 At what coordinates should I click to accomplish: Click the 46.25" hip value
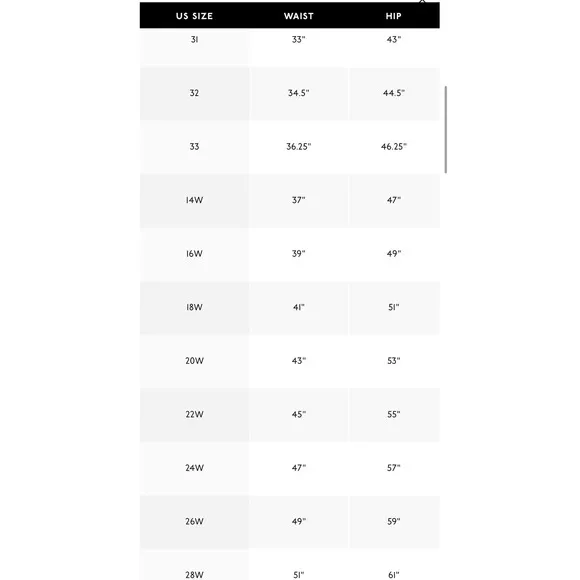click(394, 147)
